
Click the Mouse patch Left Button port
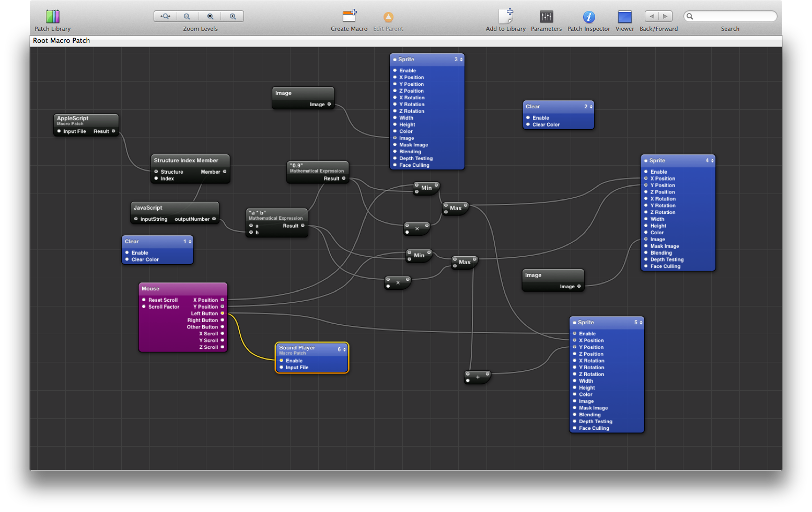point(222,313)
